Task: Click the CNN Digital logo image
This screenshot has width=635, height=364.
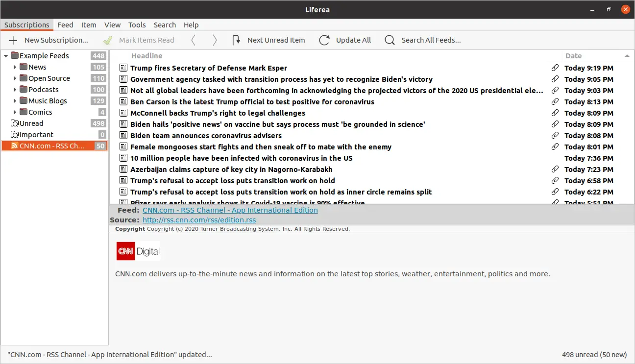Action: [x=138, y=251]
